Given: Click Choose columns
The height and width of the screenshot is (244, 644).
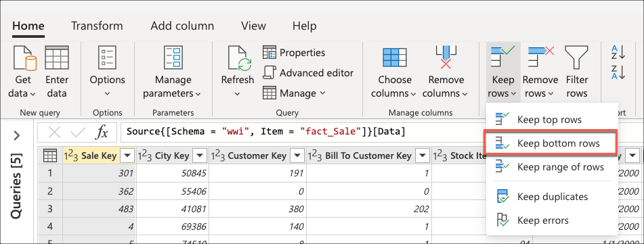Looking at the screenshot, I should (x=394, y=72).
